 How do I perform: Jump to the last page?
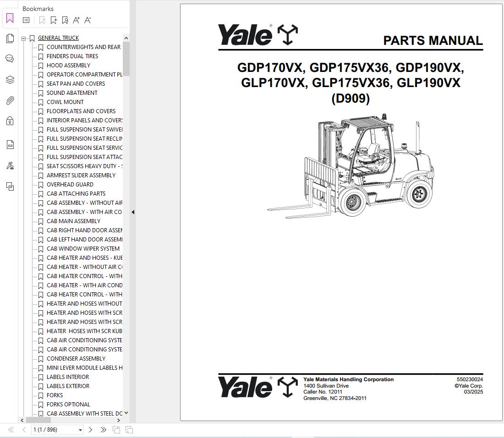103,430
